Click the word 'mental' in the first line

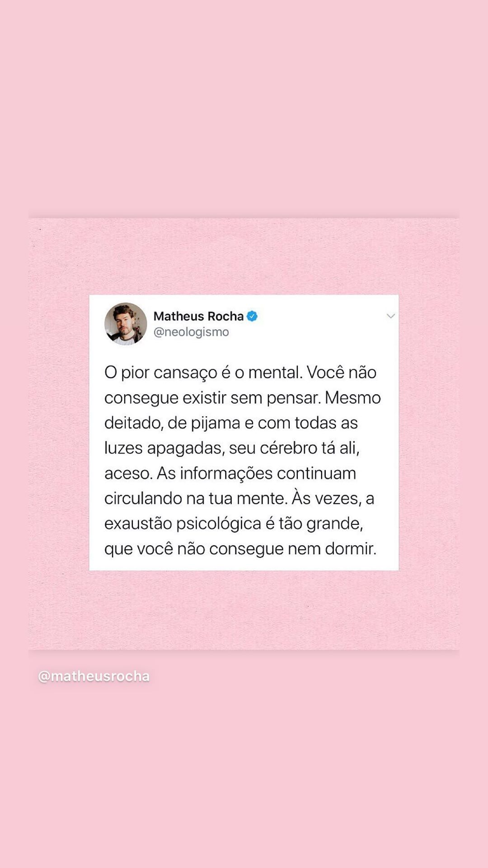pyautogui.click(x=274, y=373)
